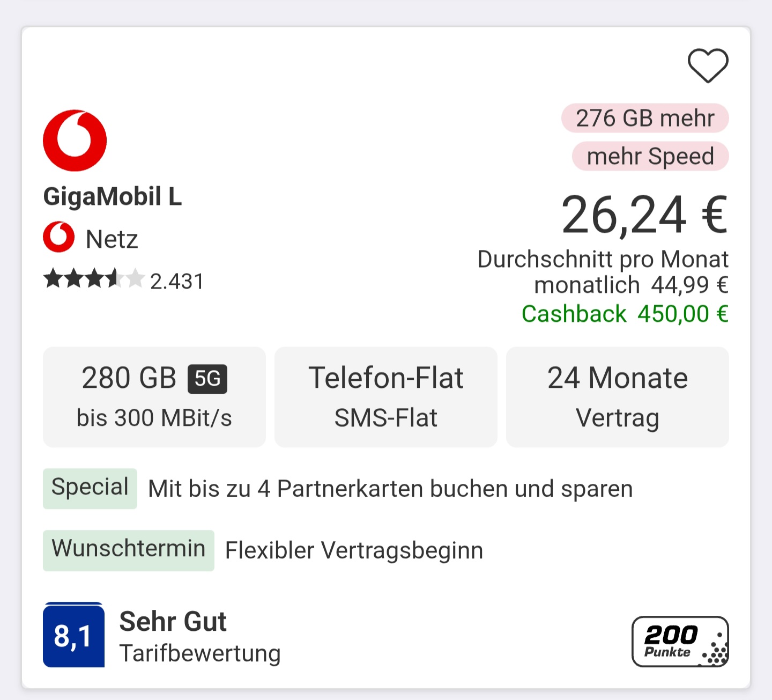Viewport: 772px width, 700px height.
Task: Click the 5G badge icon
Action: click(207, 379)
